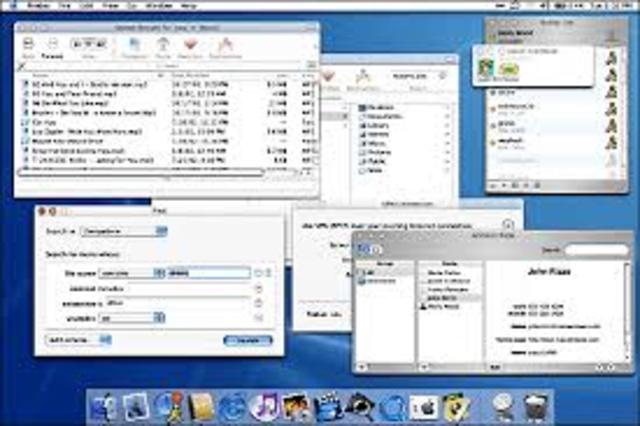The width and height of the screenshot is (640, 426).
Task: Open Applications icon in search results toolbar
Action: 226,48
